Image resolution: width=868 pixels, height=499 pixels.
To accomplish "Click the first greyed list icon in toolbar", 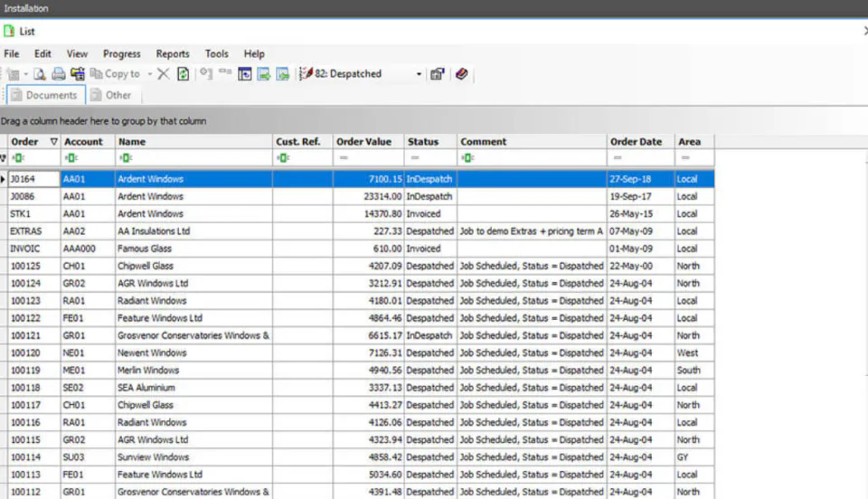I will pyautogui.click(x=14, y=73).
